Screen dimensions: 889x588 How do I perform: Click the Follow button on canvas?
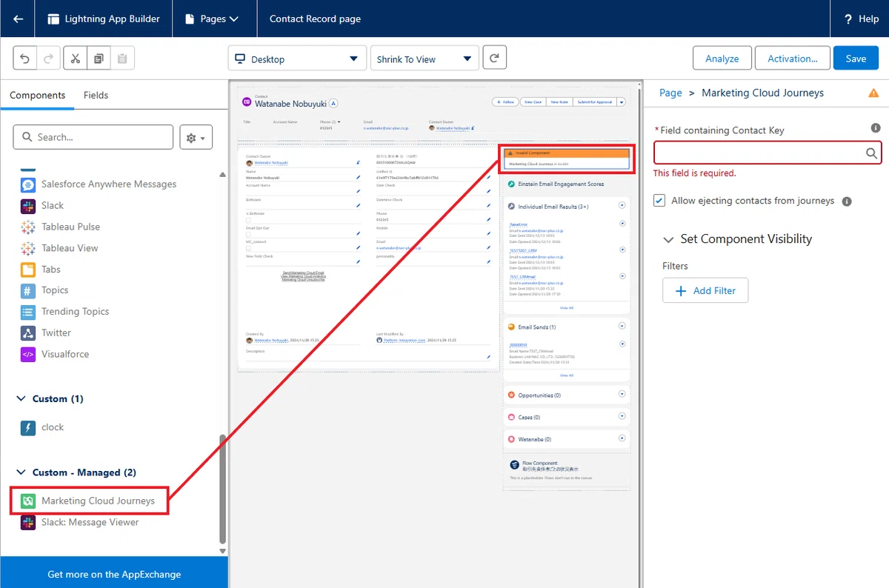(505, 101)
